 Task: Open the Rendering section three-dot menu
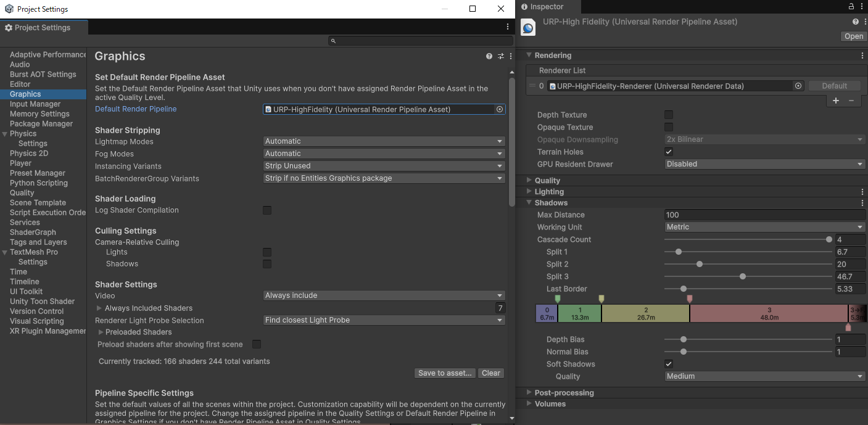(862, 56)
